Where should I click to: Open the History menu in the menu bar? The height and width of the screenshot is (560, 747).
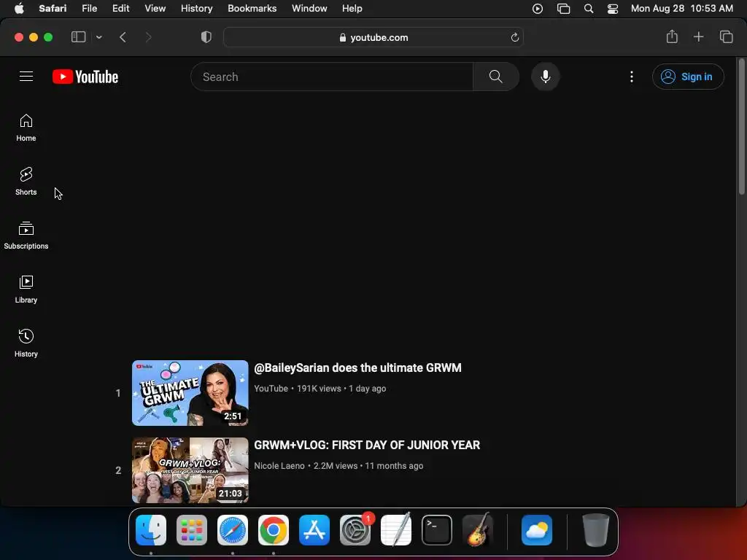(x=196, y=9)
